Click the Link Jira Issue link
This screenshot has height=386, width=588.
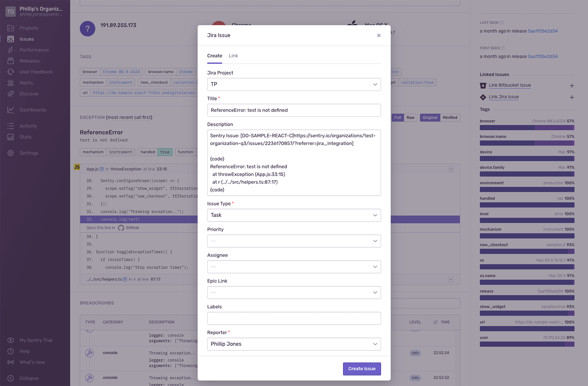point(504,97)
